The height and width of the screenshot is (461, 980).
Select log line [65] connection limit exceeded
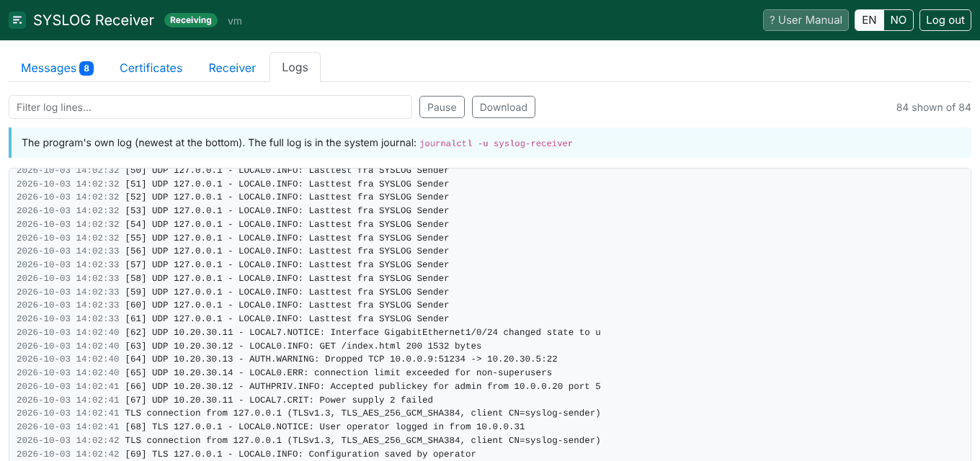(x=284, y=372)
